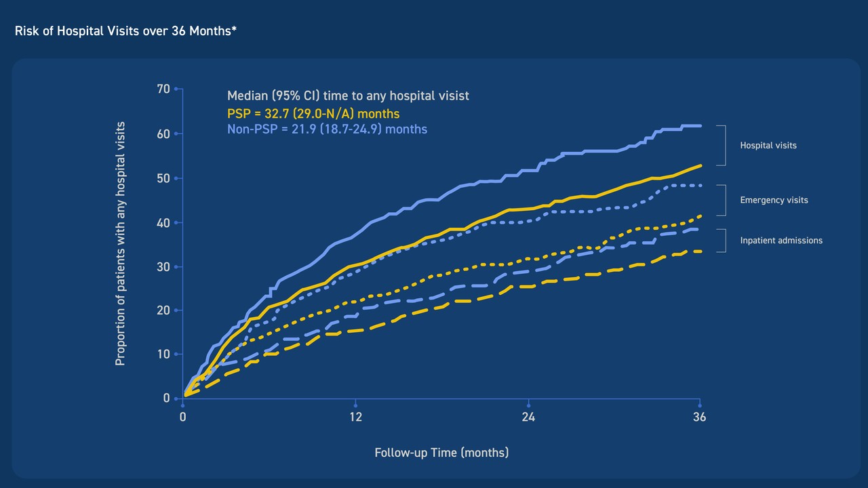Click x-axis tick label 24
This screenshot has width=868, height=488.
click(x=528, y=418)
